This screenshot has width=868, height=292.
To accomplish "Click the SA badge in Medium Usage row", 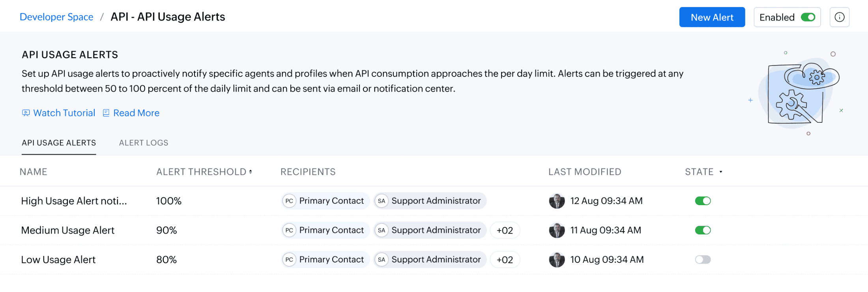I will 382,230.
